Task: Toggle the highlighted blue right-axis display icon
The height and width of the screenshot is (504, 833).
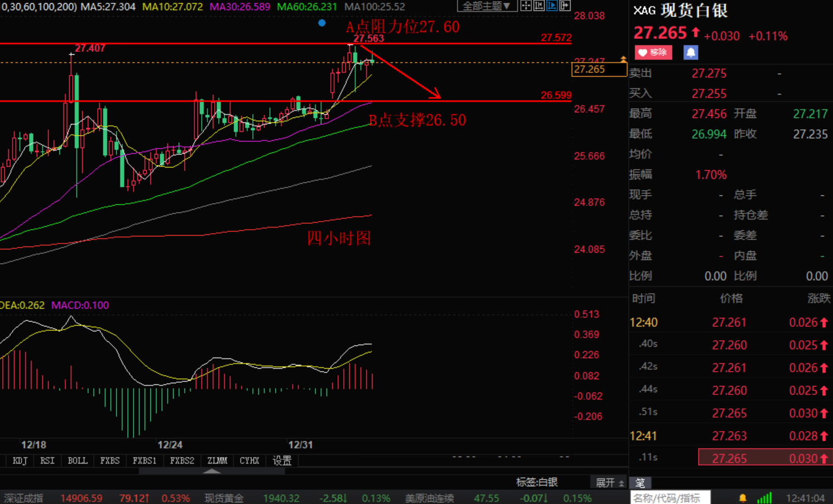Action: [x=551, y=5]
